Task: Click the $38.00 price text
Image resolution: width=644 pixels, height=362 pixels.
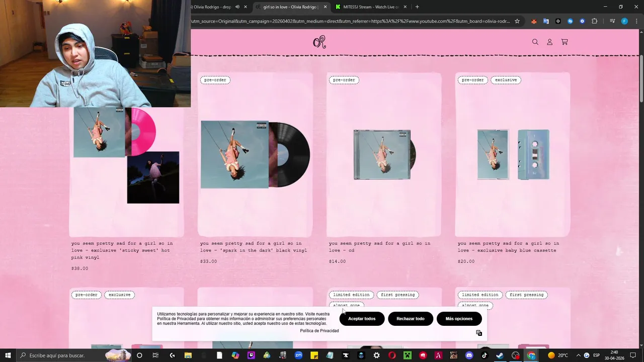Action: 79,268
